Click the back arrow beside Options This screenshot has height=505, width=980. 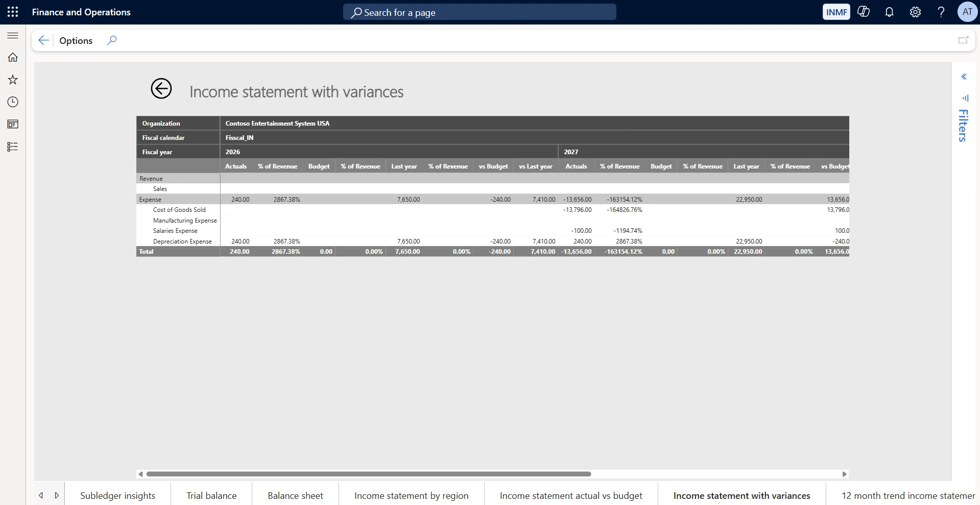pos(43,40)
